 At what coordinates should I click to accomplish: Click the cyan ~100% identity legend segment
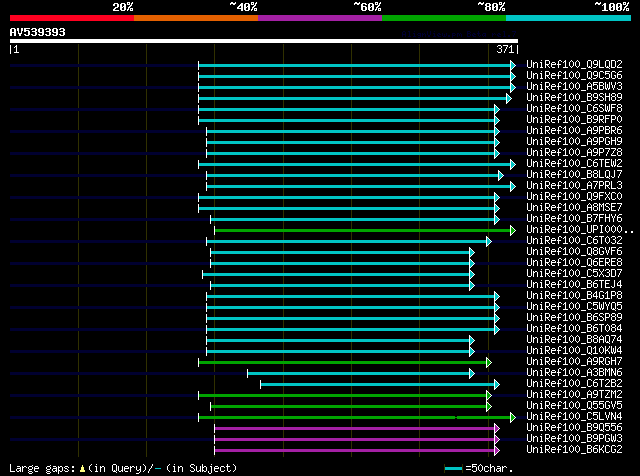tap(568, 18)
